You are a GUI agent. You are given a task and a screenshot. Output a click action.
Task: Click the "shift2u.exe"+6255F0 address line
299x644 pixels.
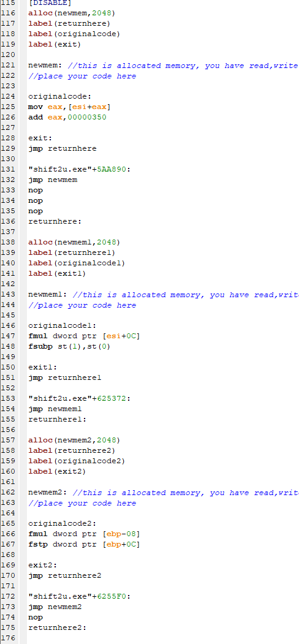click(x=79, y=596)
